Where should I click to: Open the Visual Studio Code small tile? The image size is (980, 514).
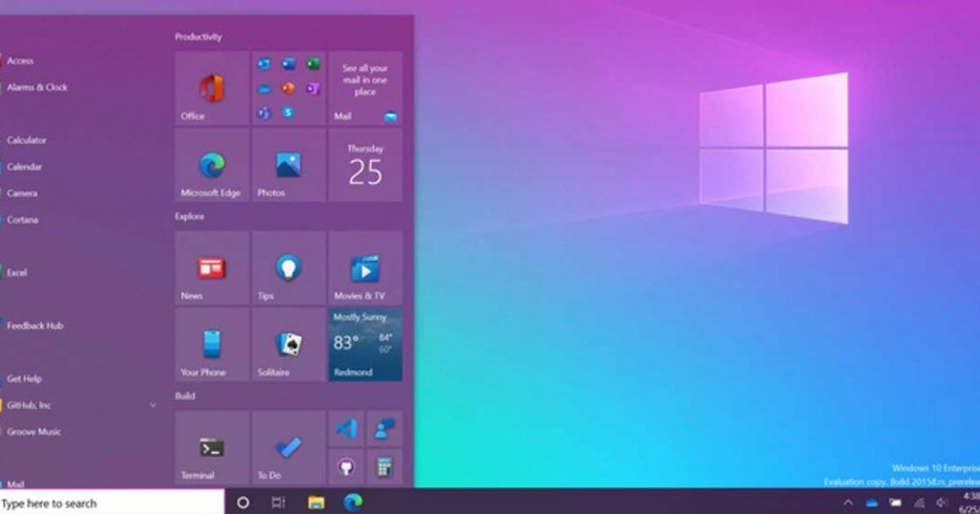click(x=346, y=428)
